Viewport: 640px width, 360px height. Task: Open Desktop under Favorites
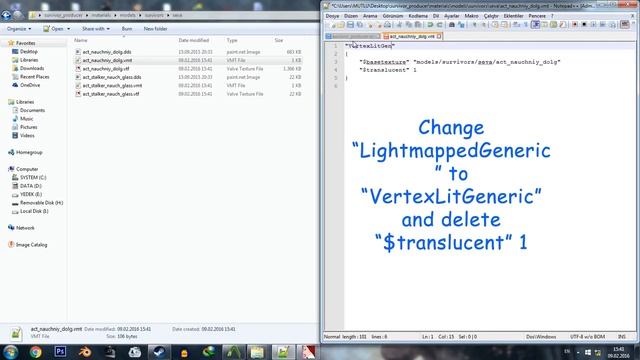coord(29,52)
